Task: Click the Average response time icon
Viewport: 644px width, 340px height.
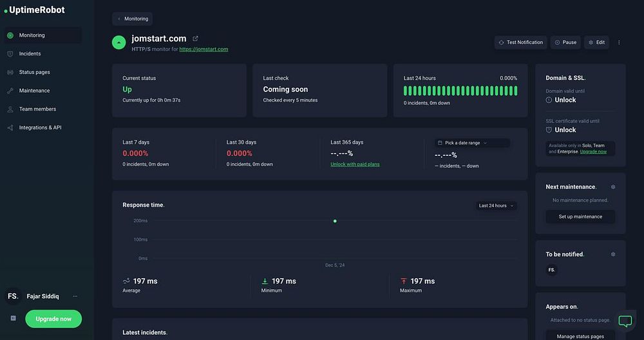Action: (126, 281)
